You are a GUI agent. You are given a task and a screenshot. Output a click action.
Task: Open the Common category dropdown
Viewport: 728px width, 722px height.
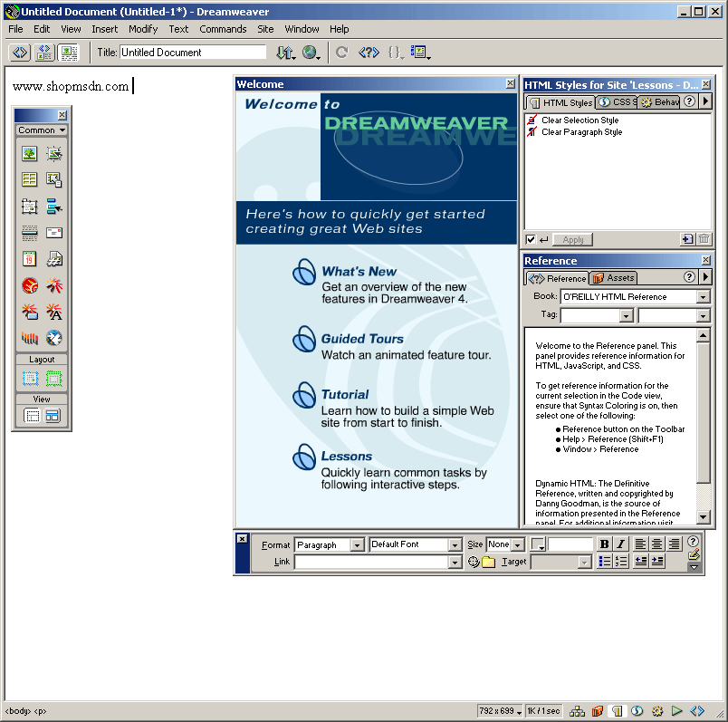pos(42,130)
